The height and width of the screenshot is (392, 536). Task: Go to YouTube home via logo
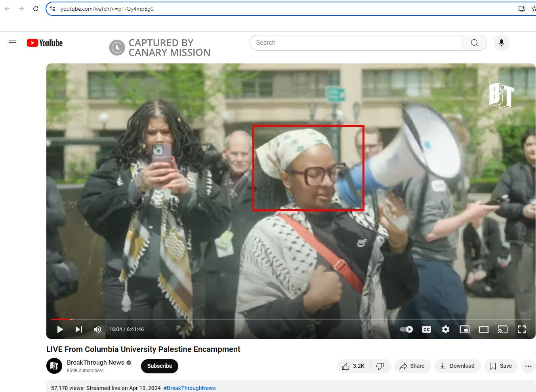click(x=45, y=43)
